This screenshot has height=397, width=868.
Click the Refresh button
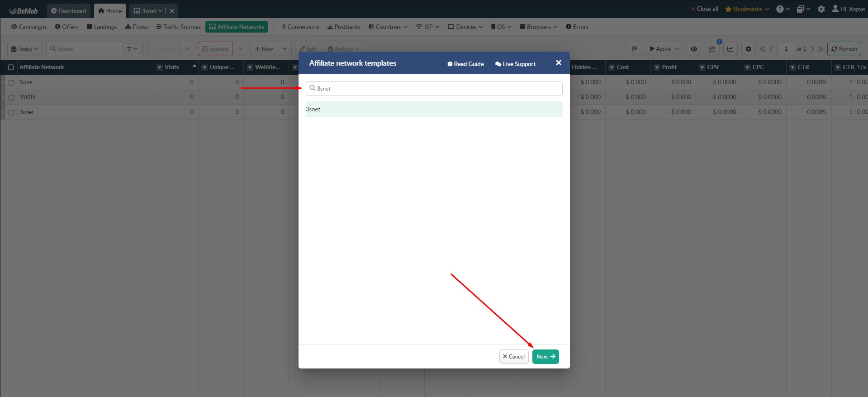tap(844, 49)
